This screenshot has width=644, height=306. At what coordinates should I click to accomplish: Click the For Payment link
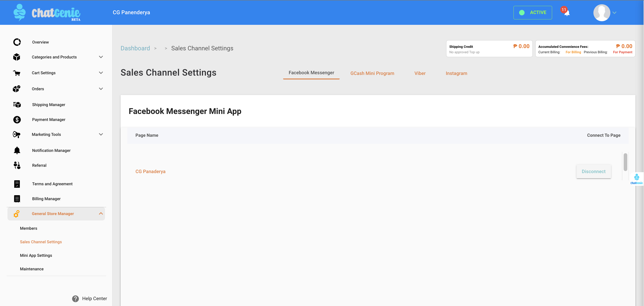[x=623, y=52]
